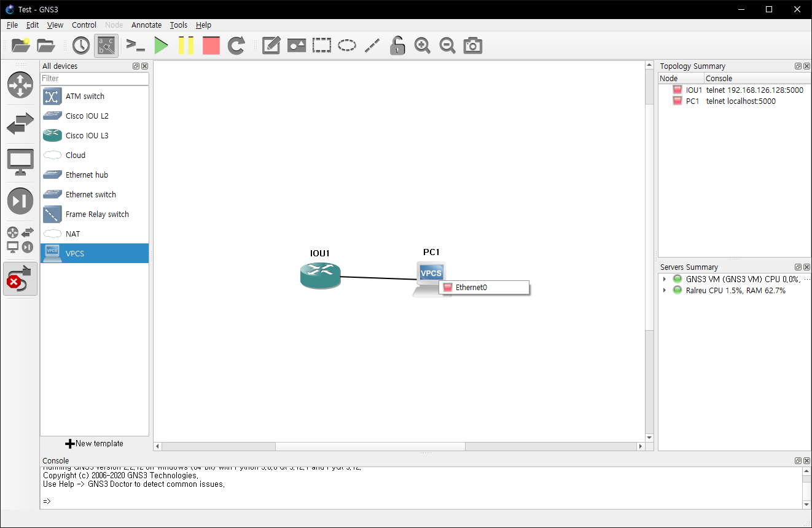Browse end devices monitor icon

point(20,162)
